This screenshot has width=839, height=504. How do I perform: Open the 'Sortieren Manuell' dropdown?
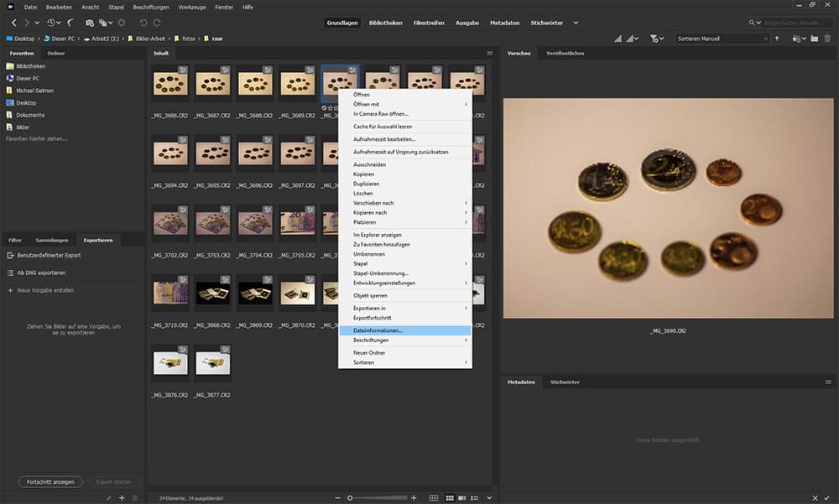tap(722, 39)
